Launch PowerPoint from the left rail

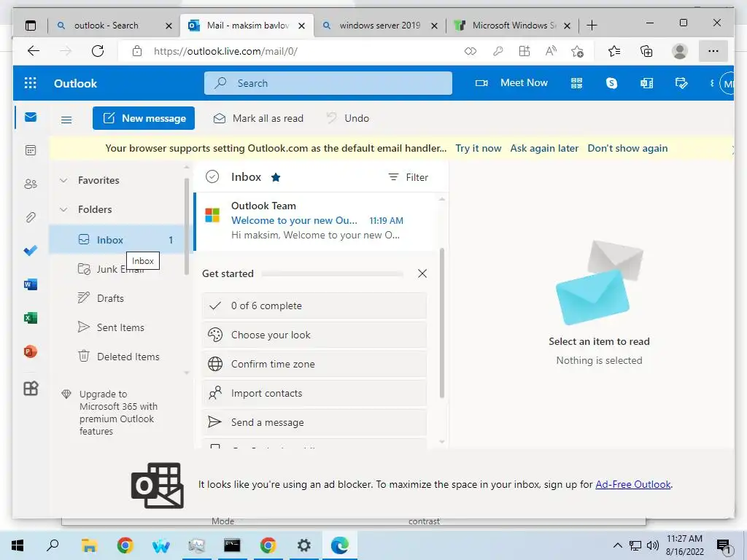(31, 351)
